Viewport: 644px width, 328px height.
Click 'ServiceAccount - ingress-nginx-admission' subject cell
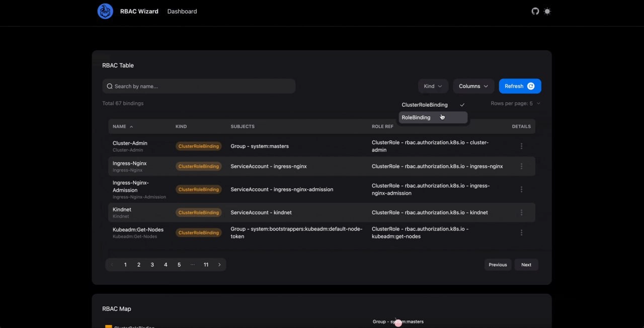click(x=282, y=190)
